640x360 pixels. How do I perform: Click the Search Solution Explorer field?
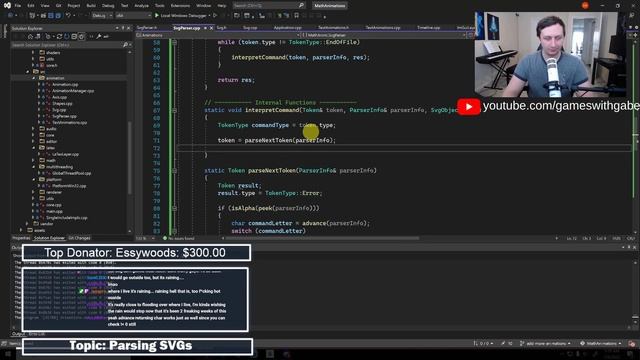coord(67,44)
